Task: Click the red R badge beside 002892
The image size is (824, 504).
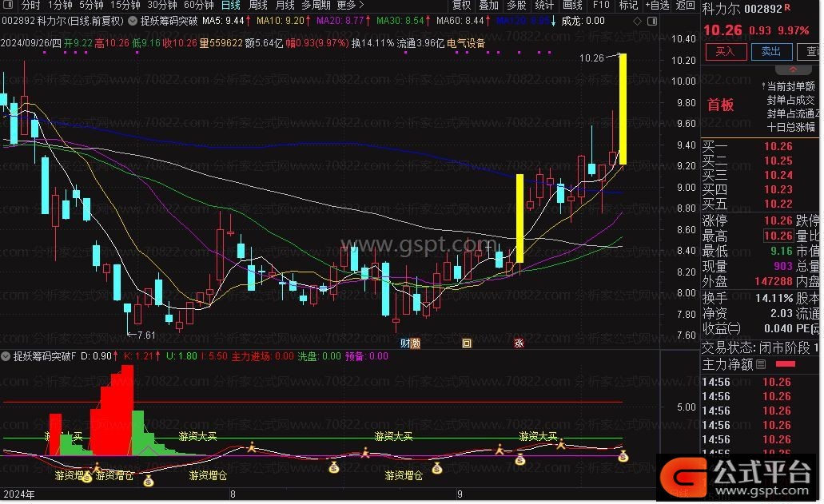Action: [x=787, y=8]
